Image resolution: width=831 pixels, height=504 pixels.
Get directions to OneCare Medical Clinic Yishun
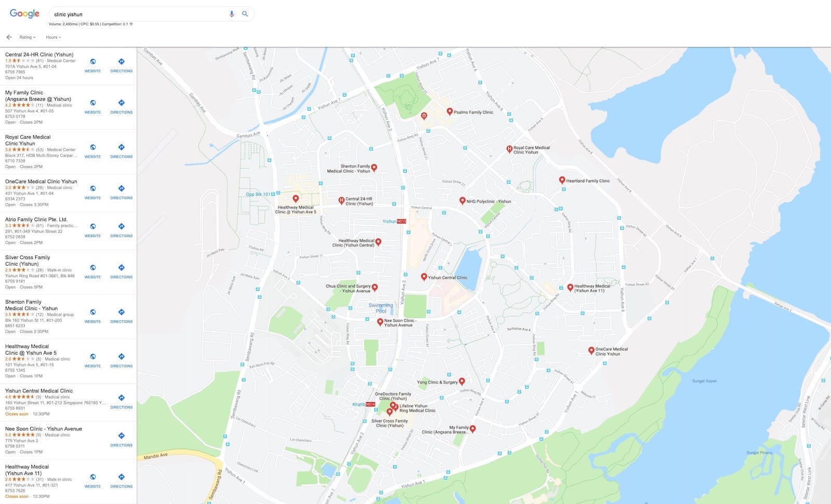[x=122, y=192]
